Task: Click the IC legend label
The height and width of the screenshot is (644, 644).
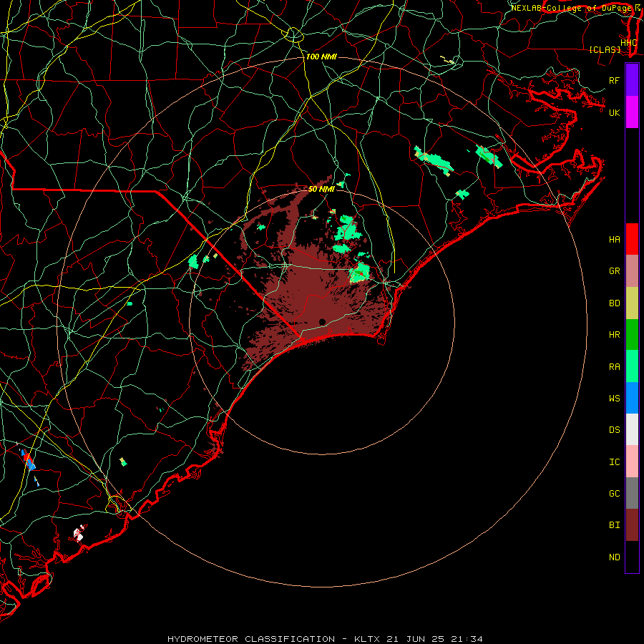Action: pyautogui.click(x=614, y=462)
